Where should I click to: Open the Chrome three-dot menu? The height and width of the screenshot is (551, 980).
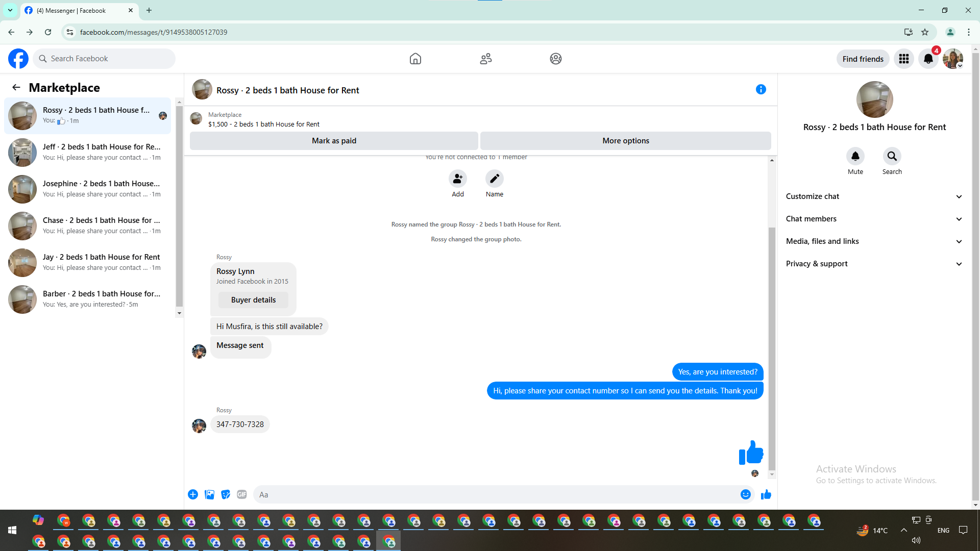point(969,32)
